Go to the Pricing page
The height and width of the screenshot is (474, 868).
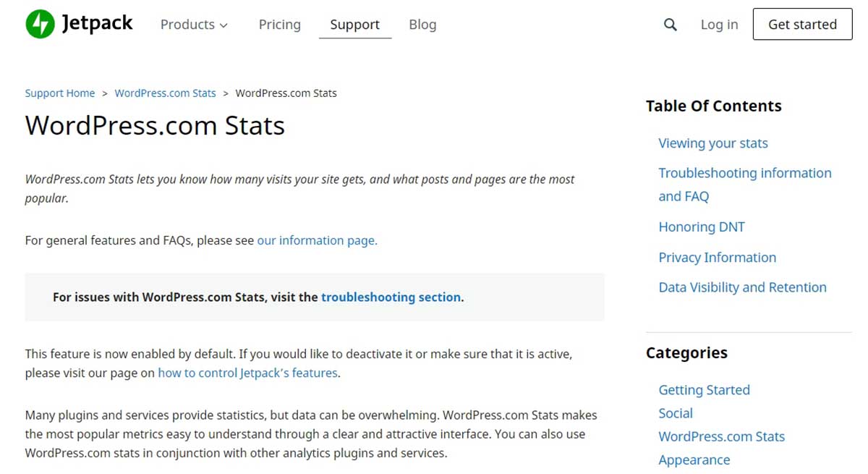[x=279, y=25]
